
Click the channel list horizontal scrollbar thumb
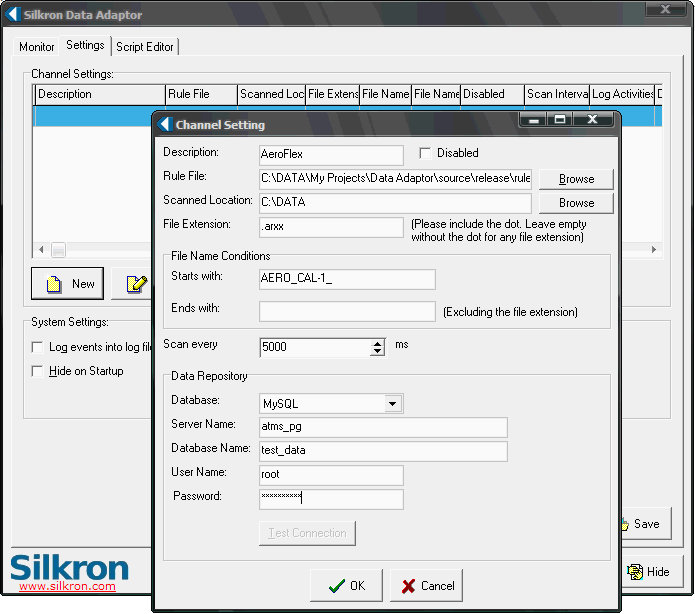(x=58, y=250)
